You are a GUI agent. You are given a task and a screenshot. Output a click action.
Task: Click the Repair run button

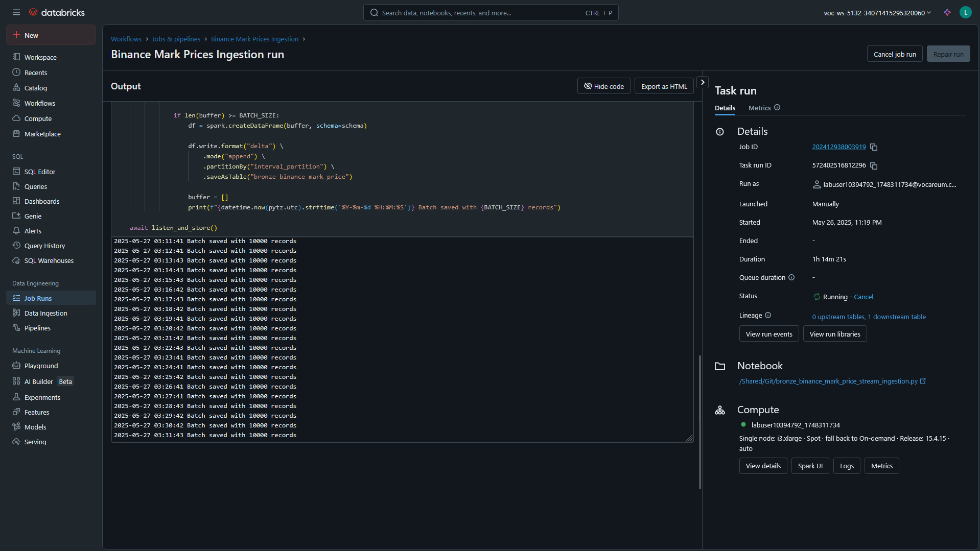[x=948, y=54]
